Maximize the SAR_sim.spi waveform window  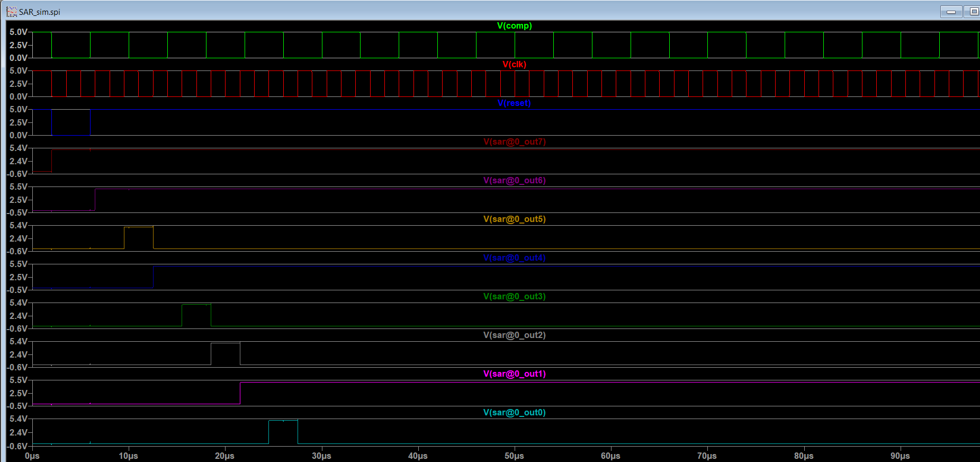click(973, 12)
